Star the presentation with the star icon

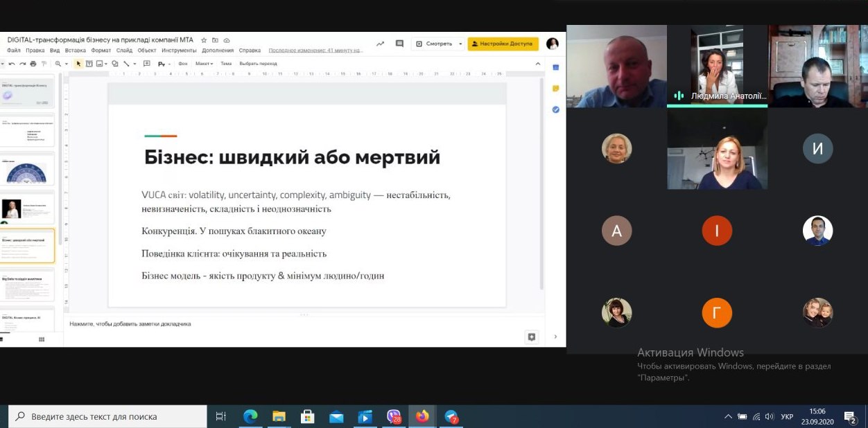tap(204, 40)
